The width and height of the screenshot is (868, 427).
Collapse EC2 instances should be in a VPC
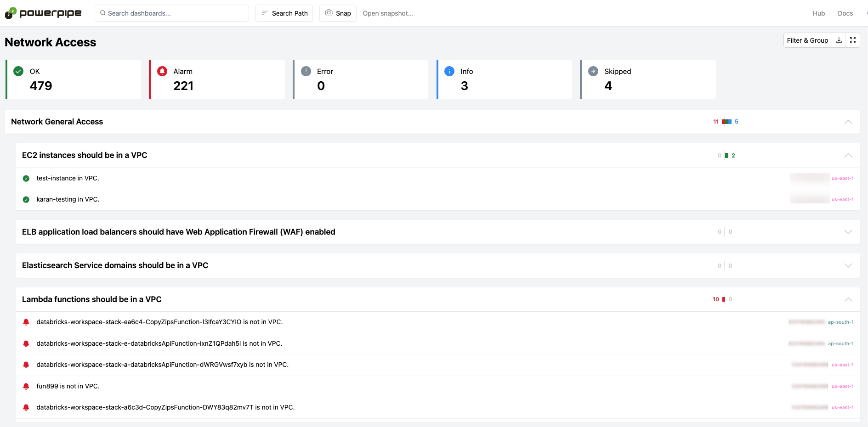click(848, 155)
